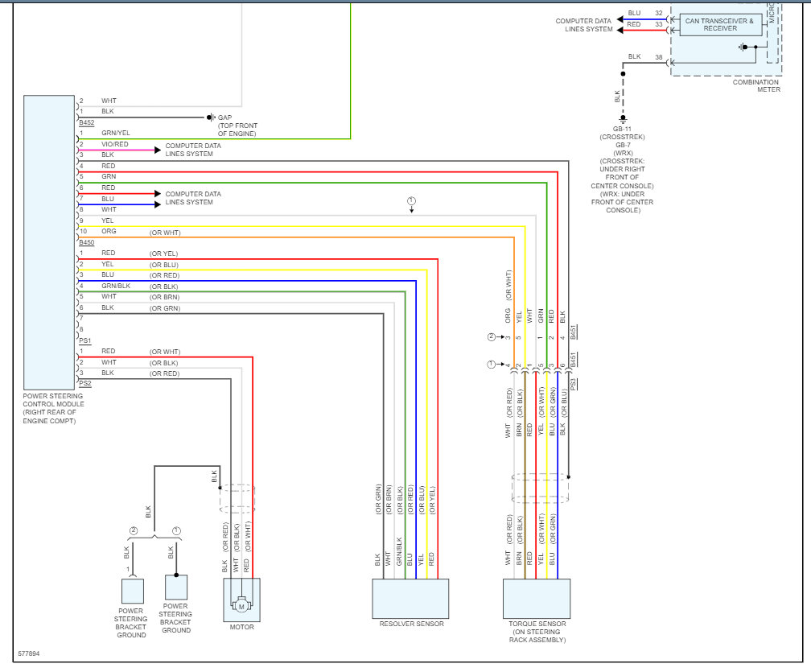Click the POWER STEERING CONTROL MODULE label
The height and width of the screenshot is (672, 811).
point(53,408)
